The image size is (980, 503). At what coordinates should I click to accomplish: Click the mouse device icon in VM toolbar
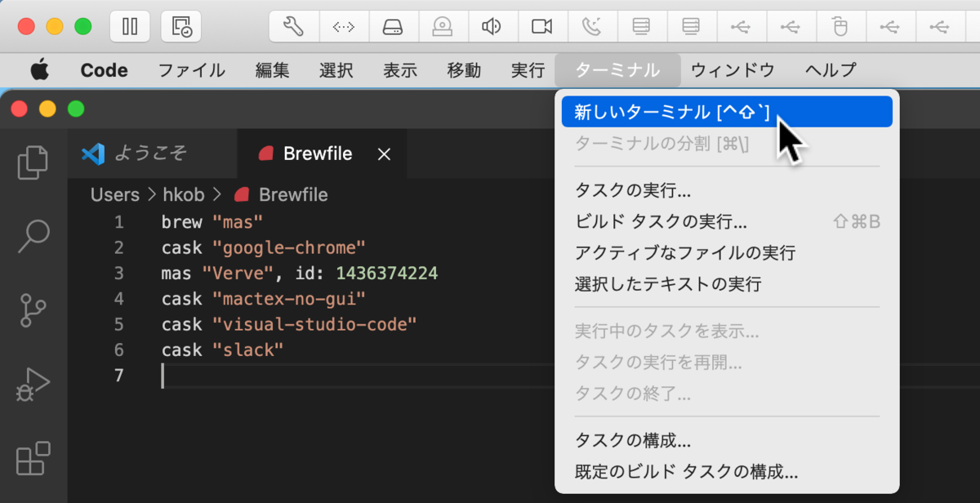tap(840, 27)
